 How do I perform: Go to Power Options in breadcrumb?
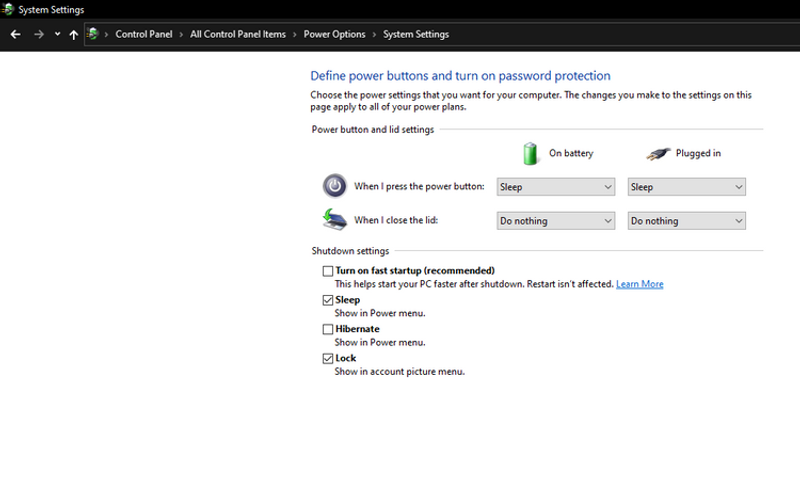pos(334,34)
